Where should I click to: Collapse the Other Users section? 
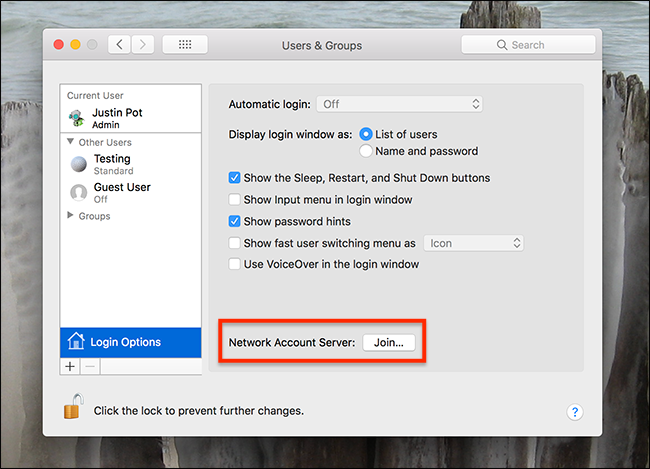point(71,143)
